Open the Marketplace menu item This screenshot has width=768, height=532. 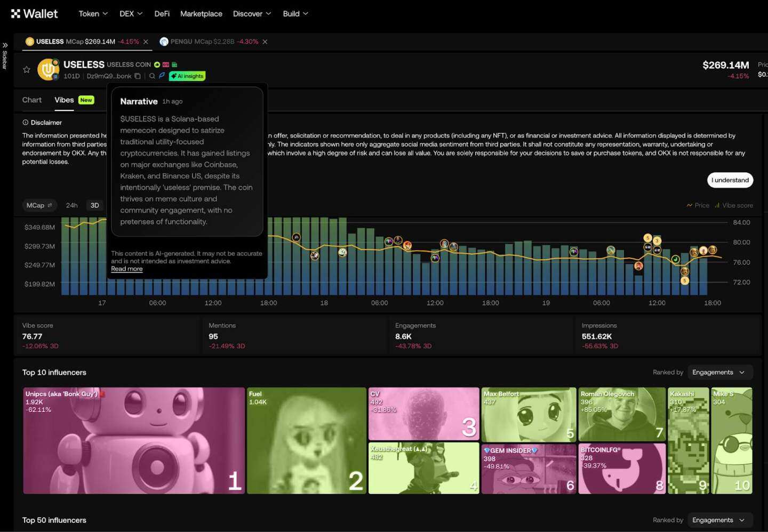click(201, 14)
